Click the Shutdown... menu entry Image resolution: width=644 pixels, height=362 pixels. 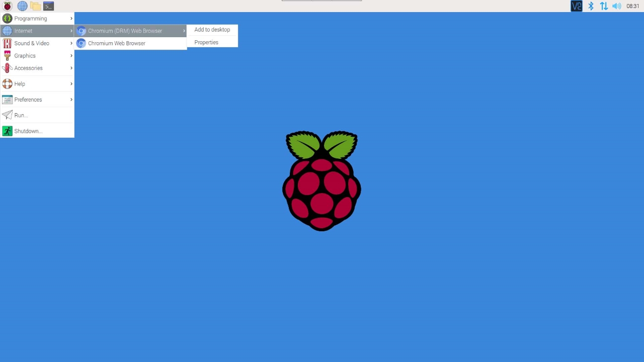28,131
